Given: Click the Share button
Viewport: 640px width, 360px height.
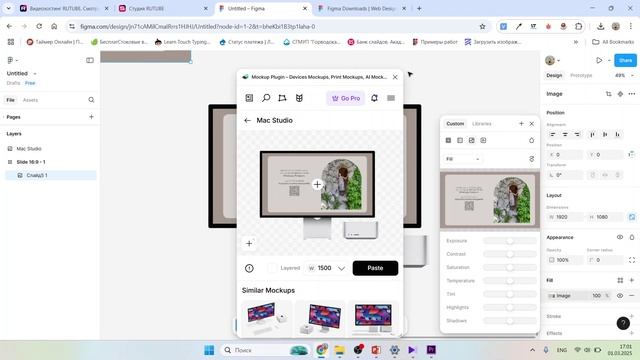Looking at the screenshot, I should coord(625,60).
